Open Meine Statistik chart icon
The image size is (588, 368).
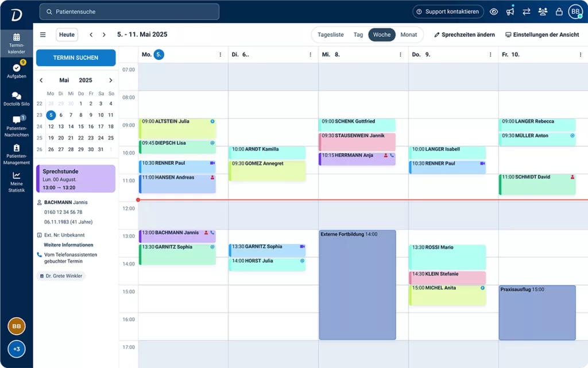16,176
